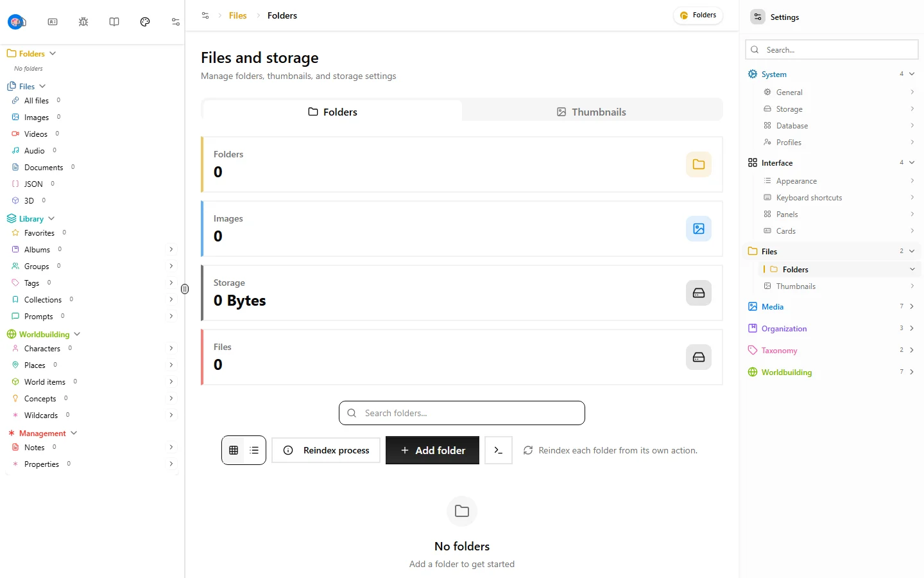Open Panels settings item
Viewport: 924px width, 578px height.
(839, 215)
